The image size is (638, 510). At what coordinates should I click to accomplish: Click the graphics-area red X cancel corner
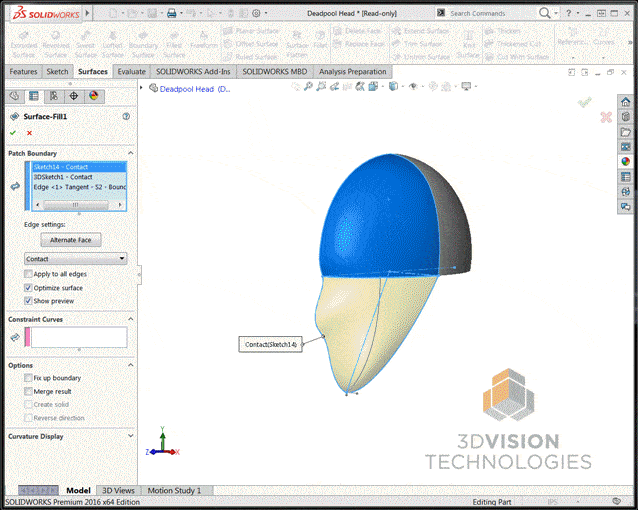click(x=606, y=117)
